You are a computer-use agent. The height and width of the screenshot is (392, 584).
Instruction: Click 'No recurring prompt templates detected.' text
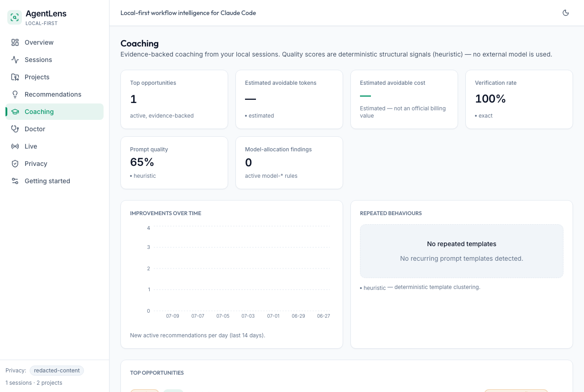(x=462, y=258)
